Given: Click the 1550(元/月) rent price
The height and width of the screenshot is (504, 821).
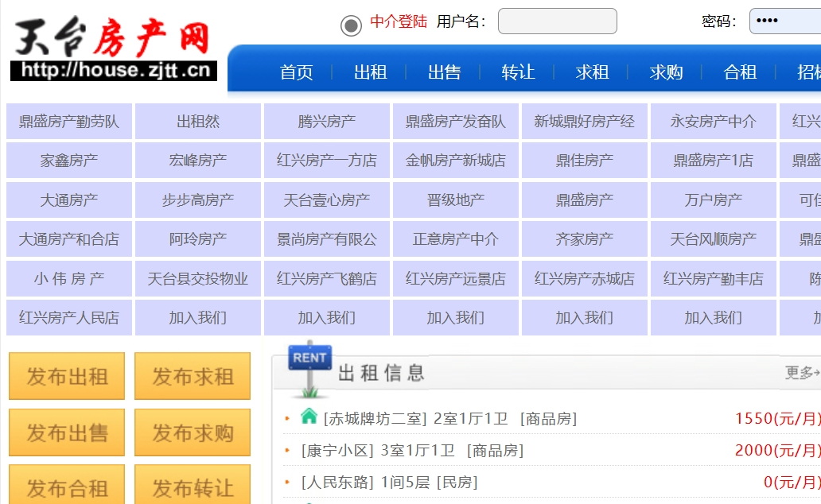Looking at the screenshot, I should pos(777,419).
